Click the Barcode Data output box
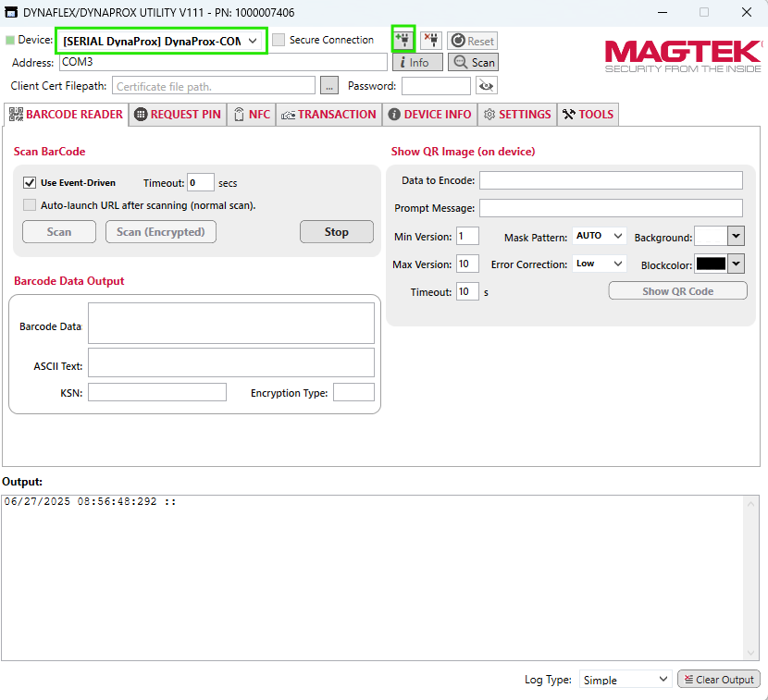This screenshot has height=700, width=768. tap(231, 323)
